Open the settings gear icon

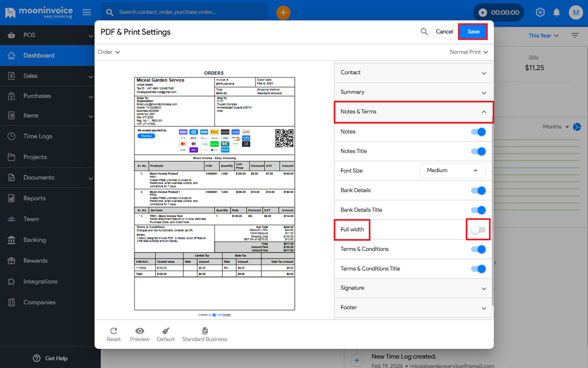pyautogui.click(x=540, y=12)
